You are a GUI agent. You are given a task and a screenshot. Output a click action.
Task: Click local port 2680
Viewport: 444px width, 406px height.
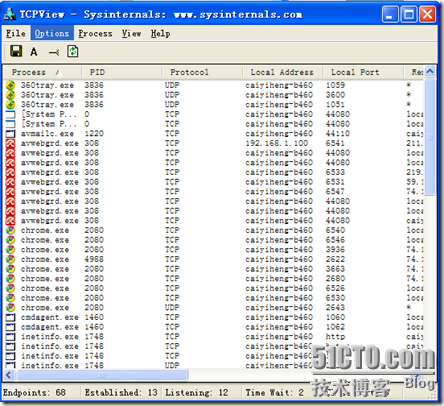click(x=335, y=279)
